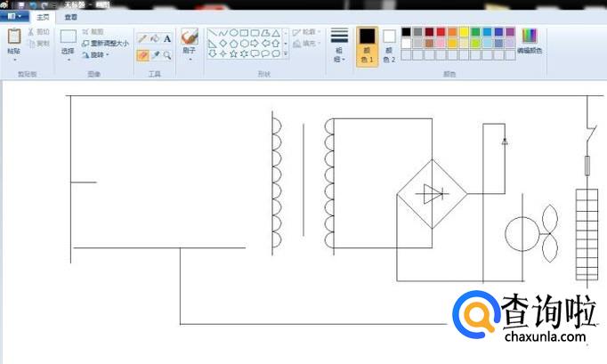Select the Text tool (A)
The height and width of the screenshot is (364, 607).
point(167,39)
